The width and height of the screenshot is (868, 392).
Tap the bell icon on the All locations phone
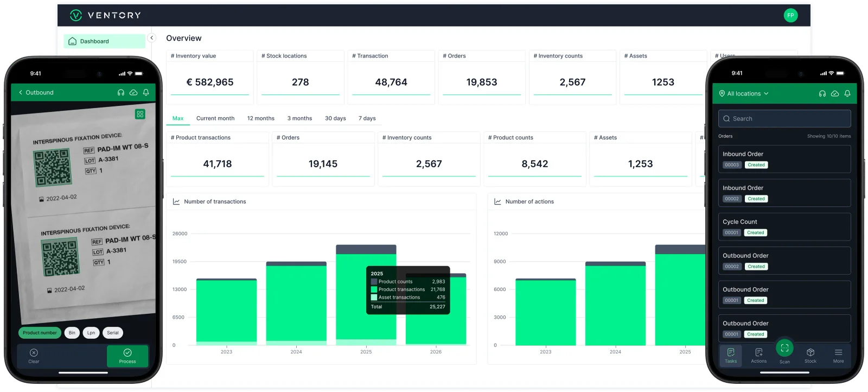pos(847,93)
